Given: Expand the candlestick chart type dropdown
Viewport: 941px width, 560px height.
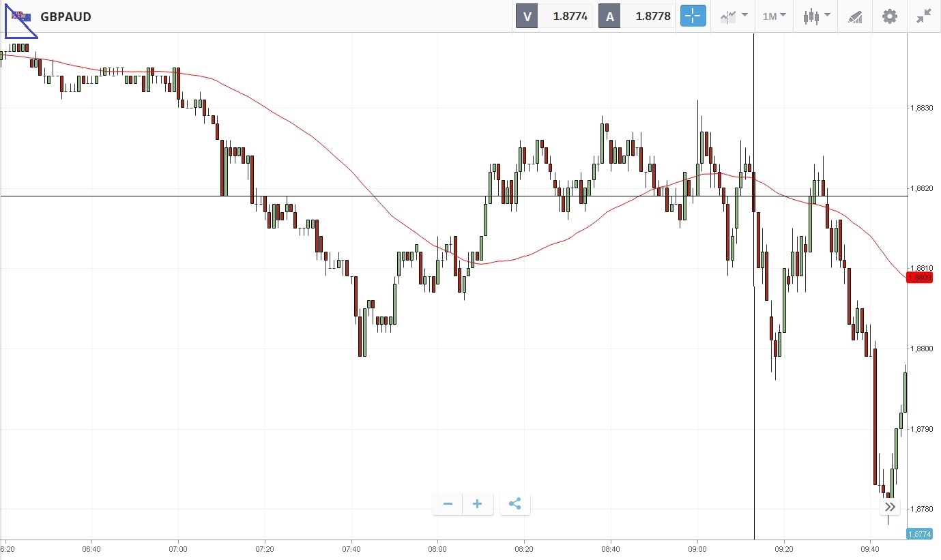Looking at the screenshot, I should [816, 16].
